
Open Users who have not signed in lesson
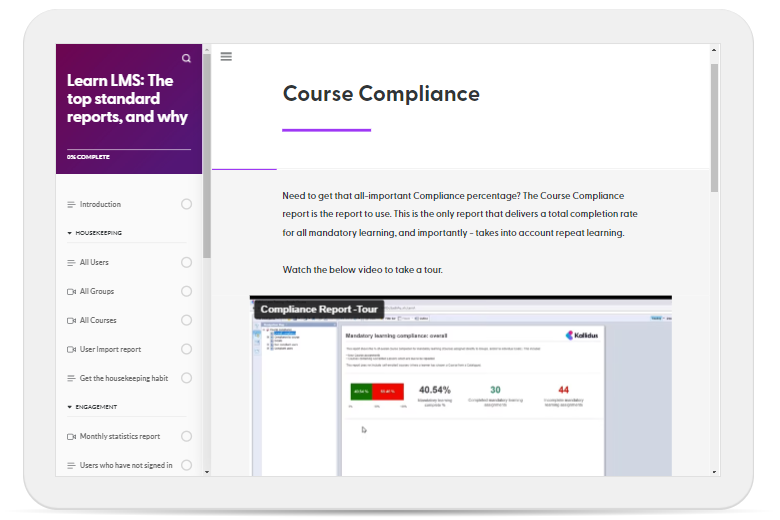coord(125,465)
